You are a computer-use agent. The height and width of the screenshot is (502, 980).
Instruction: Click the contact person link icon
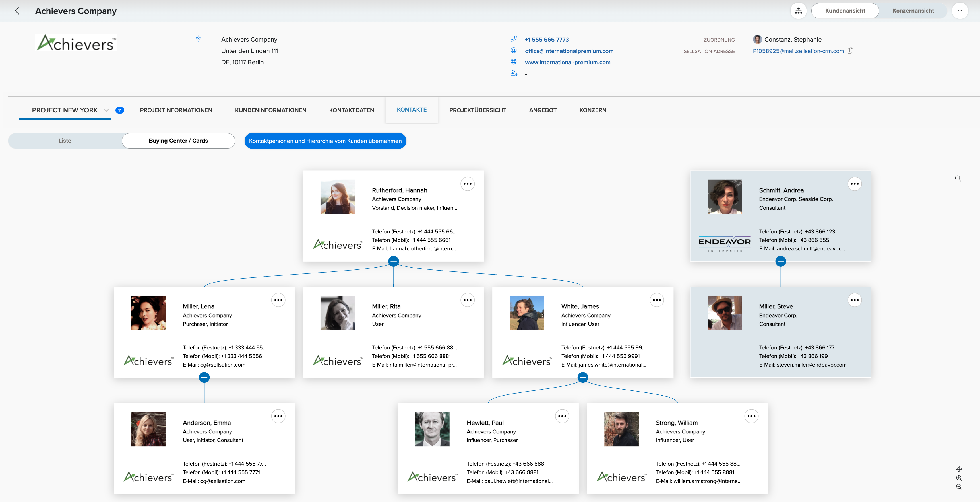pyautogui.click(x=514, y=73)
